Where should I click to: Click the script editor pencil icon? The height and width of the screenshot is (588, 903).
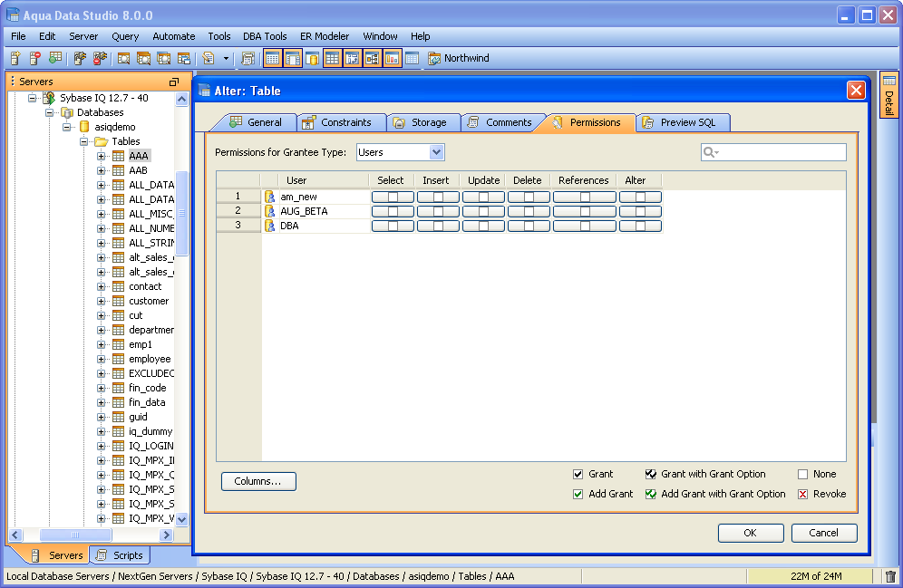pyautogui.click(x=209, y=58)
